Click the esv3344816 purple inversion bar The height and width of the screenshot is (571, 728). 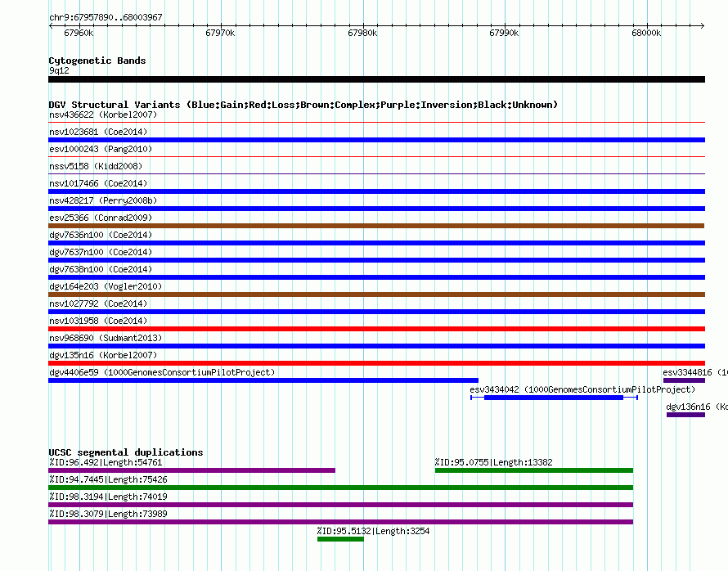click(x=684, y=380)
